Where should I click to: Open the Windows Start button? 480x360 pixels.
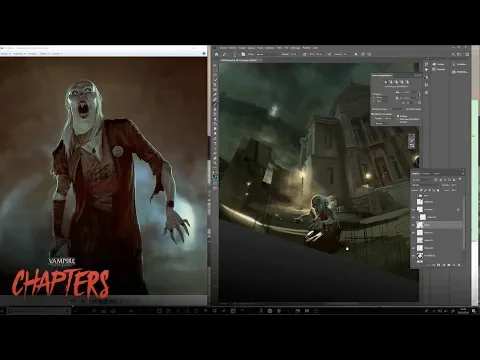[x=2, y=311]
